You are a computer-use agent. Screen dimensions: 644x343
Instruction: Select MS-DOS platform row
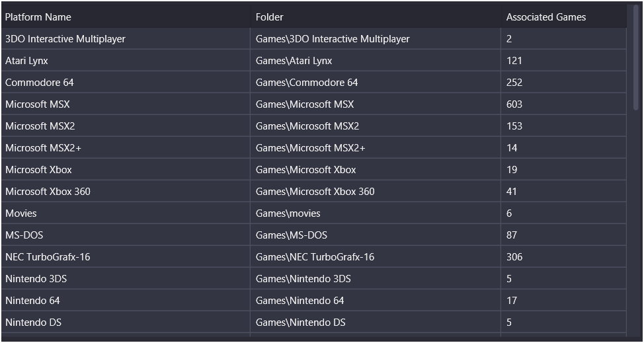(x=314, y=235)
